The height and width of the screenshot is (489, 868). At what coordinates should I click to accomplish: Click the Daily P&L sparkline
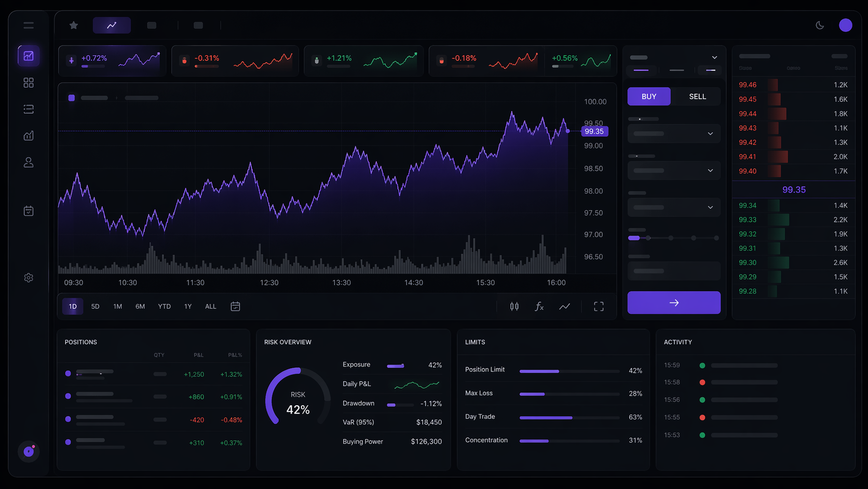point(417,385)
